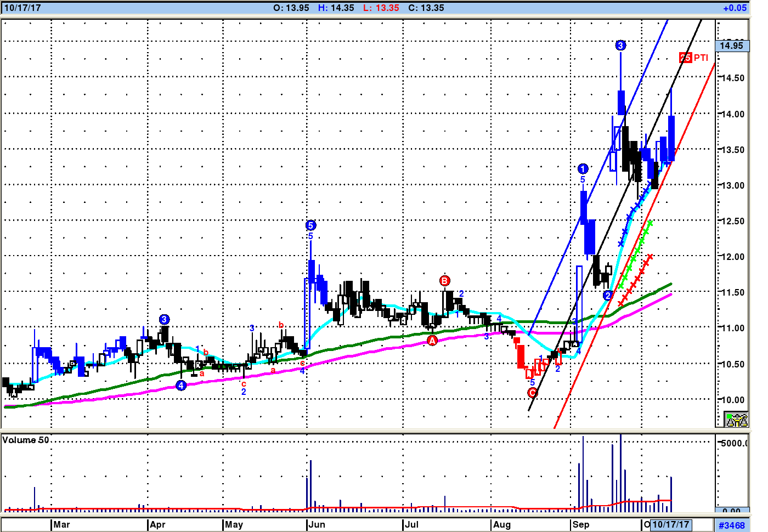
Task: Click the red circled A wave marker
Action: click(432, 341)
